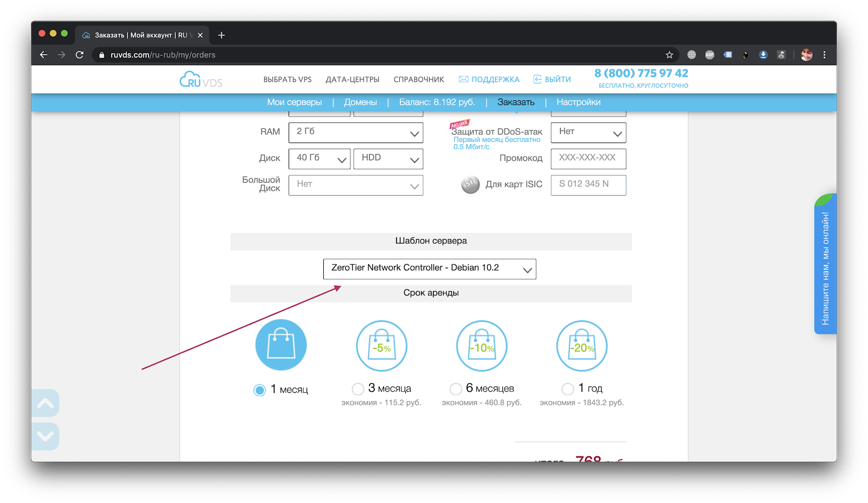Screen dimensions: 868x503
Task: Select the 1 месяц rental period
Action: [260, 390]
